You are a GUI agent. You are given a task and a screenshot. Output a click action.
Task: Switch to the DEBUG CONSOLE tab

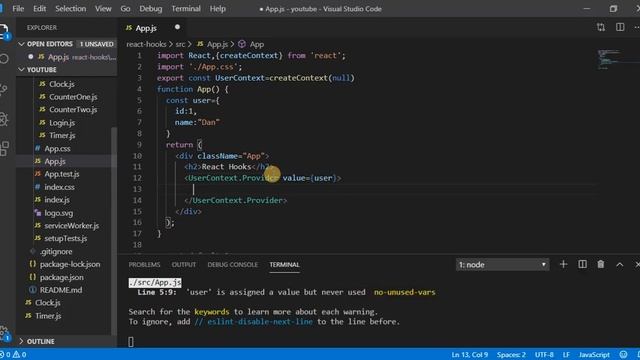pos(233,264)
